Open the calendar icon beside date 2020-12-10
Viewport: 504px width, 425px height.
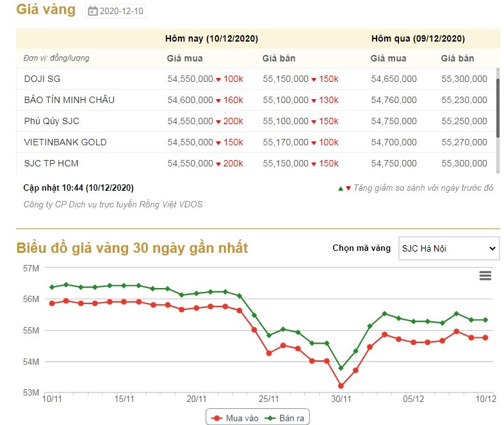point(93,12)
